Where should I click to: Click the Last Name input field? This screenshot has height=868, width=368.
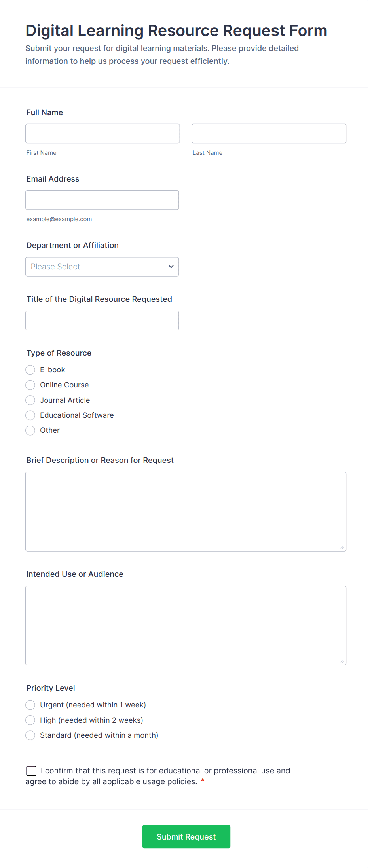point(269,133)
